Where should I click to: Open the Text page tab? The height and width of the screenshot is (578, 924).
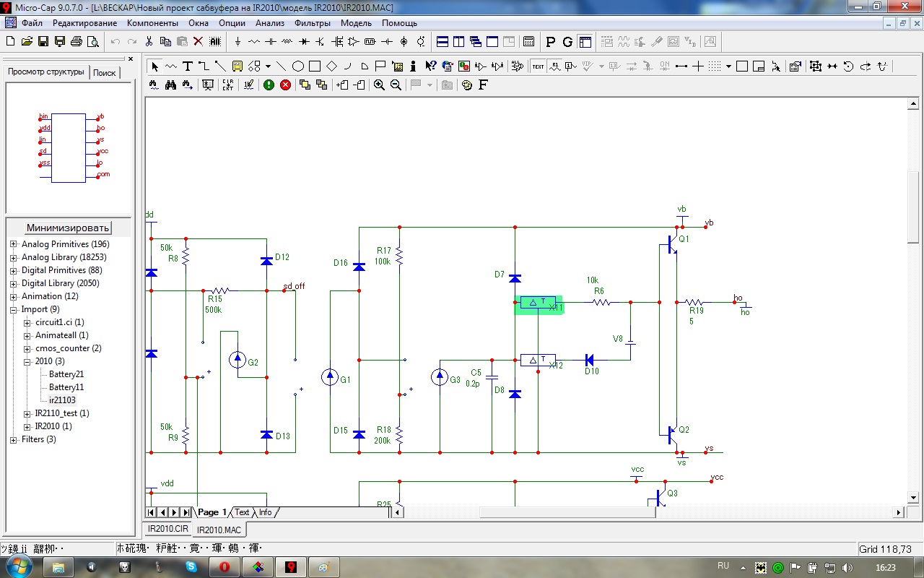pyautogui.click(x=242, y=512)
